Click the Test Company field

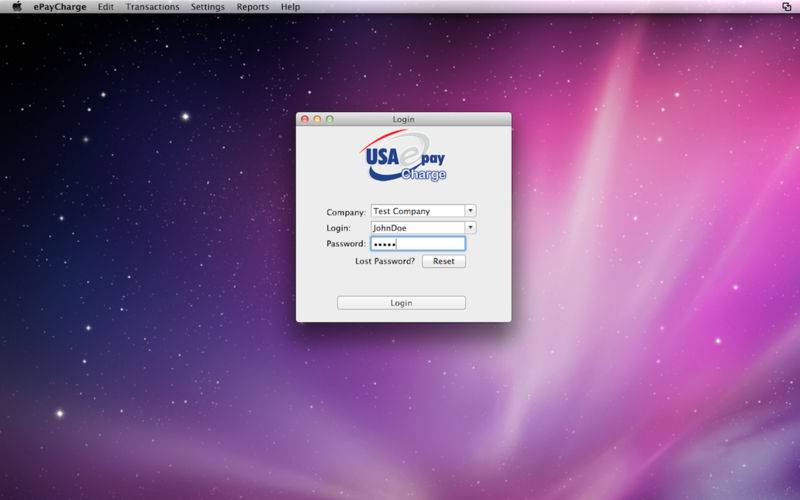click(x=418, y=211)
